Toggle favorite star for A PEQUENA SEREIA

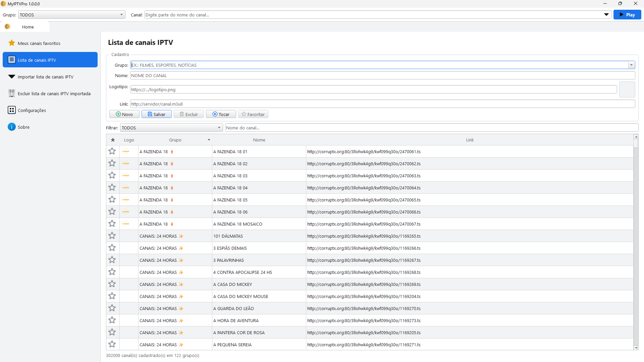pos(112,345)
